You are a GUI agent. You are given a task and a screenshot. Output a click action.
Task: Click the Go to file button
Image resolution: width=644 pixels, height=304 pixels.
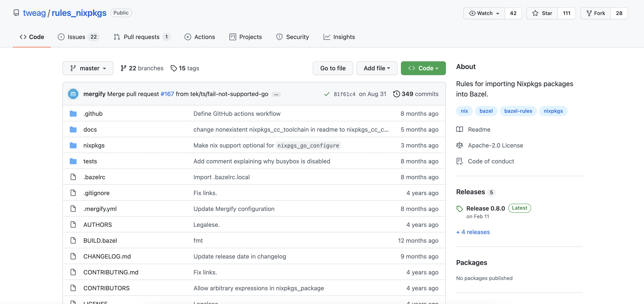tap(332, 68)
